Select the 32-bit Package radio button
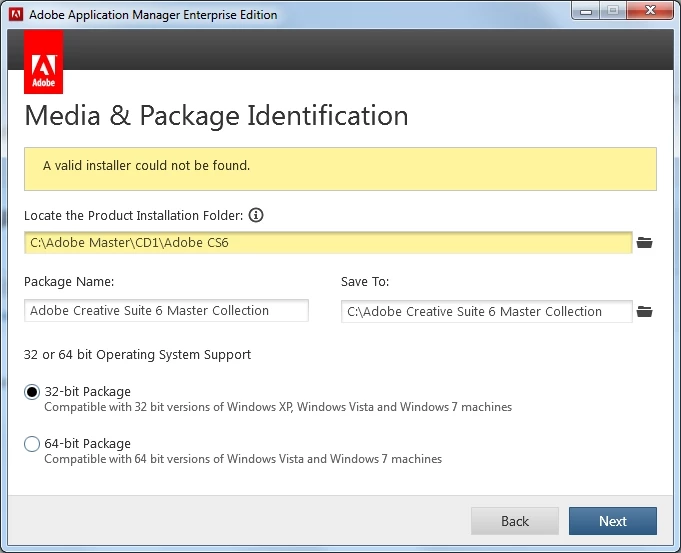681x553 pixels. 32,392
